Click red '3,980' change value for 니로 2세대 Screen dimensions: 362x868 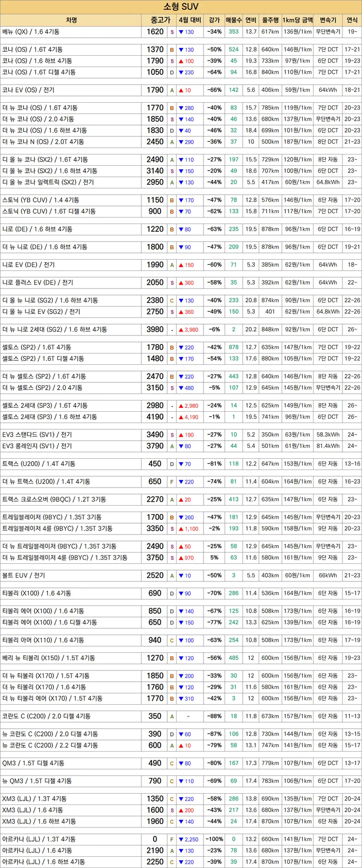pyautogui.click(x=188, y=330)
